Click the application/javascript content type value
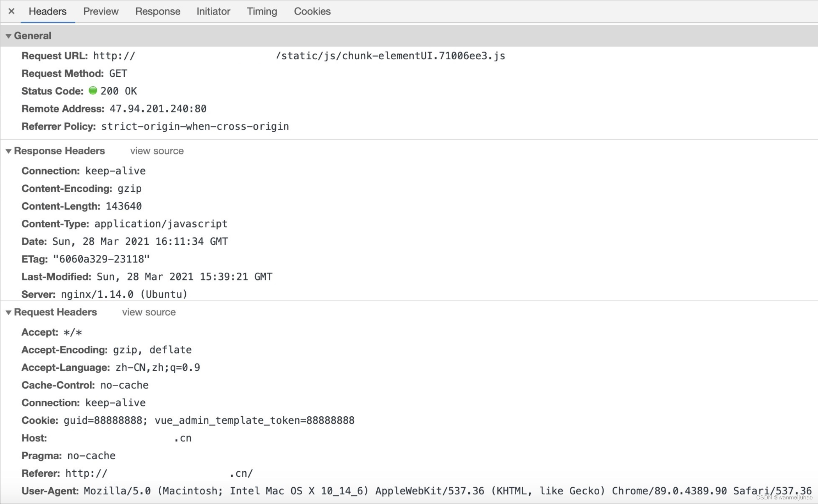 [161, 224]
